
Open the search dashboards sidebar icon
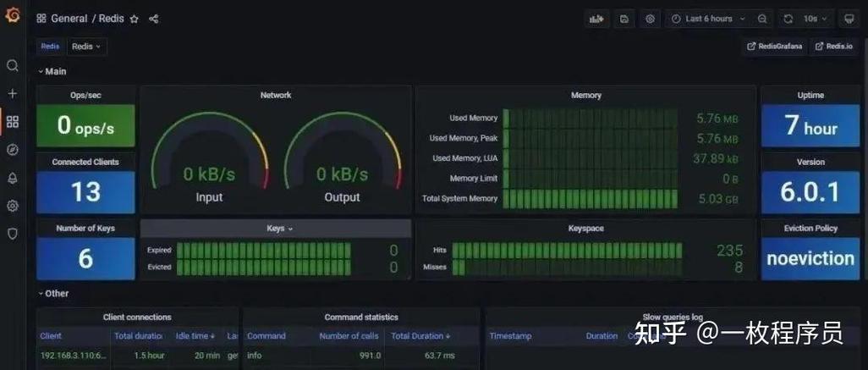tap(12, 65)
